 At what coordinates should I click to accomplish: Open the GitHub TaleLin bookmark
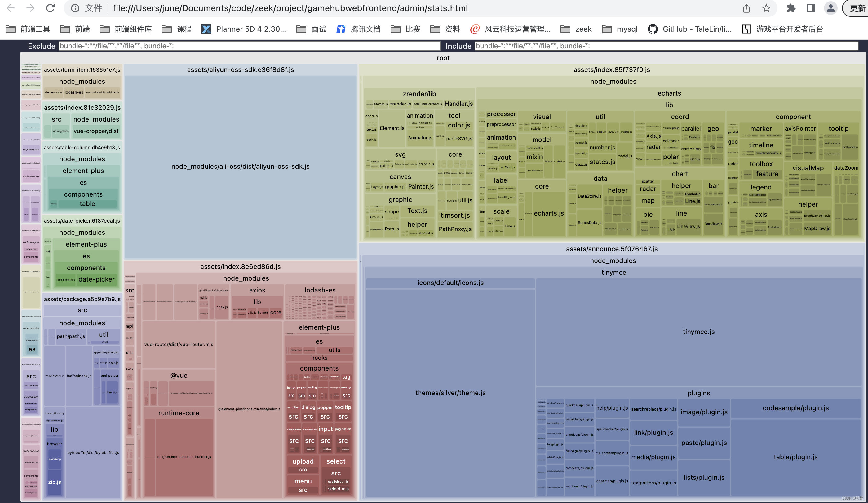tap(689, 29)
